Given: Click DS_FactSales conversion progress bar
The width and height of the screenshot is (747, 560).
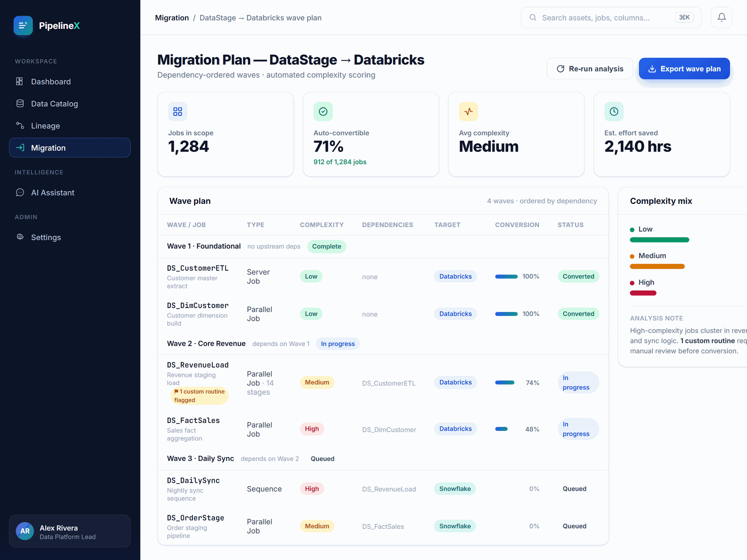Looking at the screenshot, I should 501,429.
